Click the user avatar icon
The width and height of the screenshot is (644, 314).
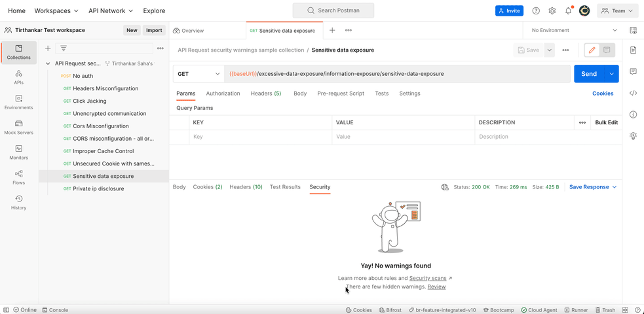click(x=584, y=10)
